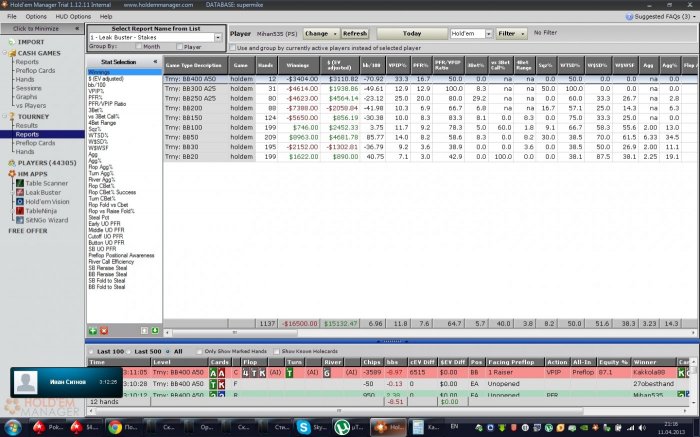Screen dimensions: 700x437
Task: Open Skype from the taskbar
Action: point(303,427)
